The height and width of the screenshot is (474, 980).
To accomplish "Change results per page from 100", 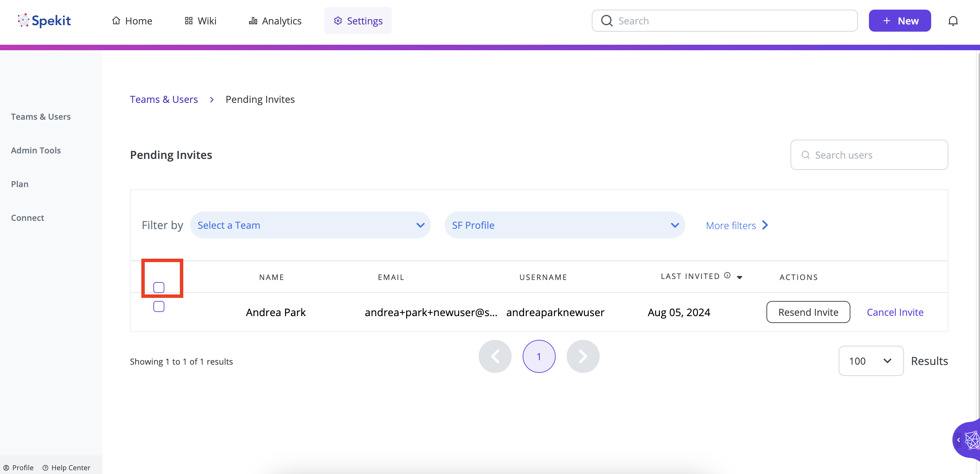I will click(871, 361).
